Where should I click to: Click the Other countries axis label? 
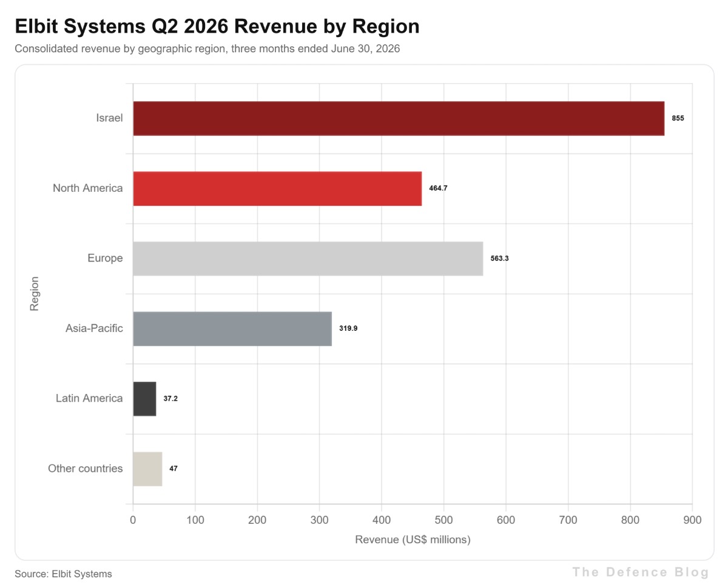click(x=86, y=469)
